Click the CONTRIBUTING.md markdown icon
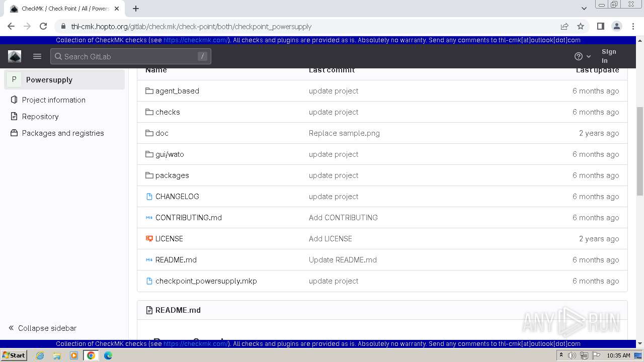This screenshot has height=362, width=644. tap(149, 218)
